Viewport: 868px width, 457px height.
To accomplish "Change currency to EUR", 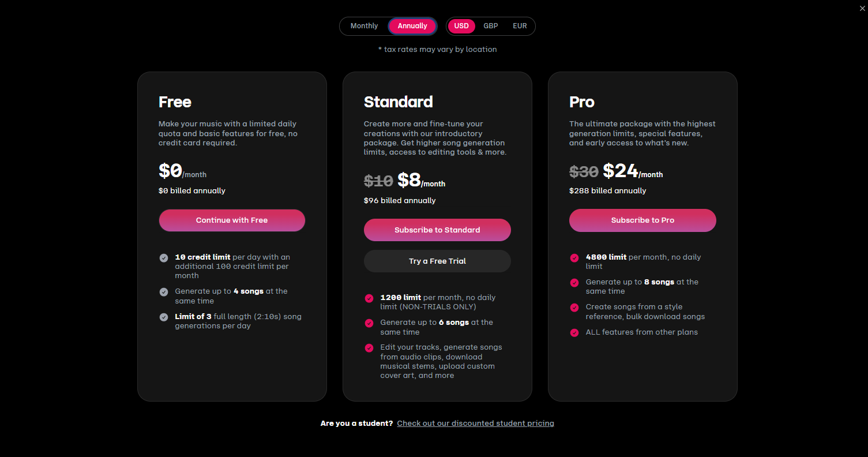I will coord(520,26).
